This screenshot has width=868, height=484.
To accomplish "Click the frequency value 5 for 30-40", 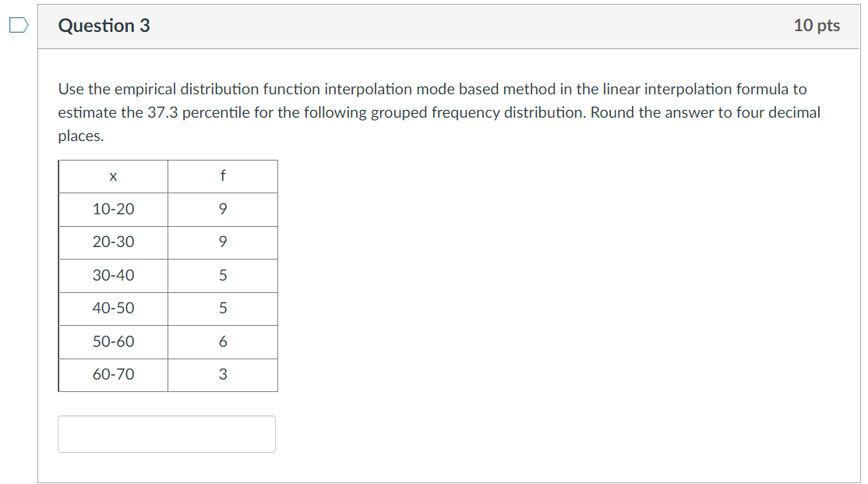I will tap(223, 275).
